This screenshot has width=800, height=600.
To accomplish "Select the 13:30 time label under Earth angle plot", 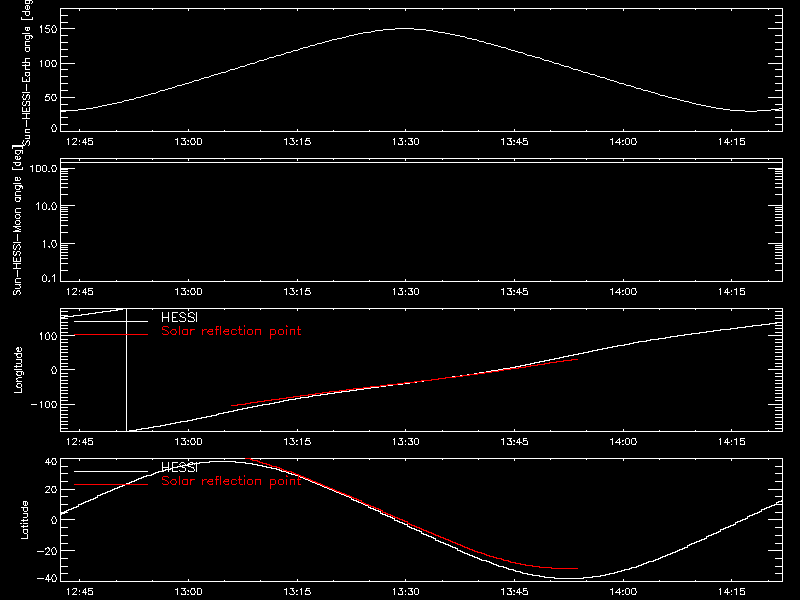I will tap(406, 141).
